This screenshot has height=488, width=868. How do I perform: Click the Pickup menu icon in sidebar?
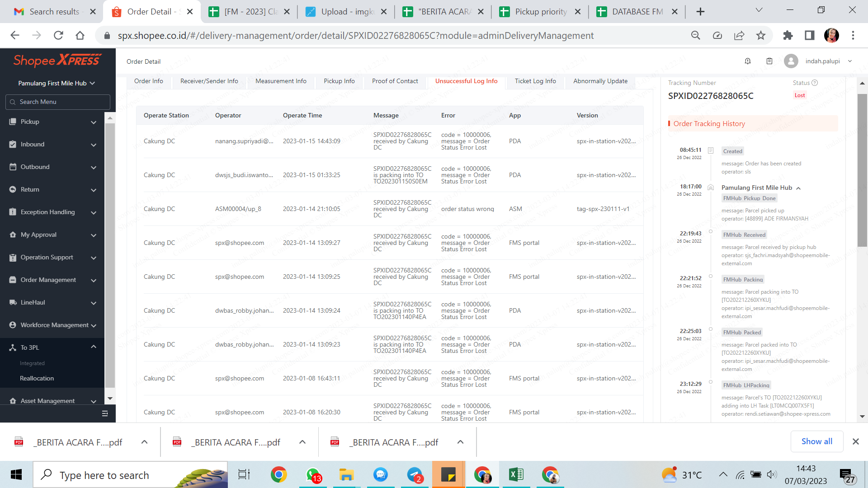[13, 122]
